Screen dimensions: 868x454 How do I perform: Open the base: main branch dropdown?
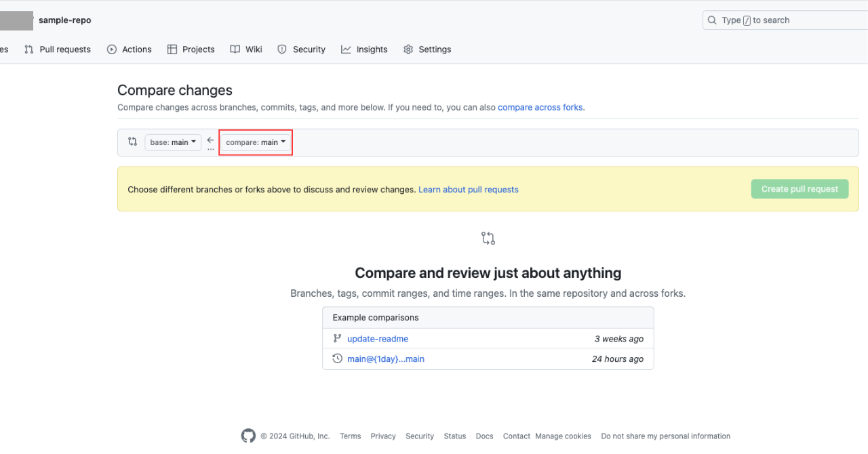click(173, 142)
